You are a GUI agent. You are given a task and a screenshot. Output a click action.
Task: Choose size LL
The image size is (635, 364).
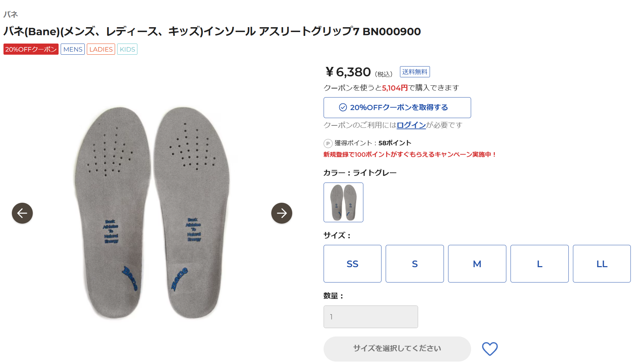coord(602,264)
